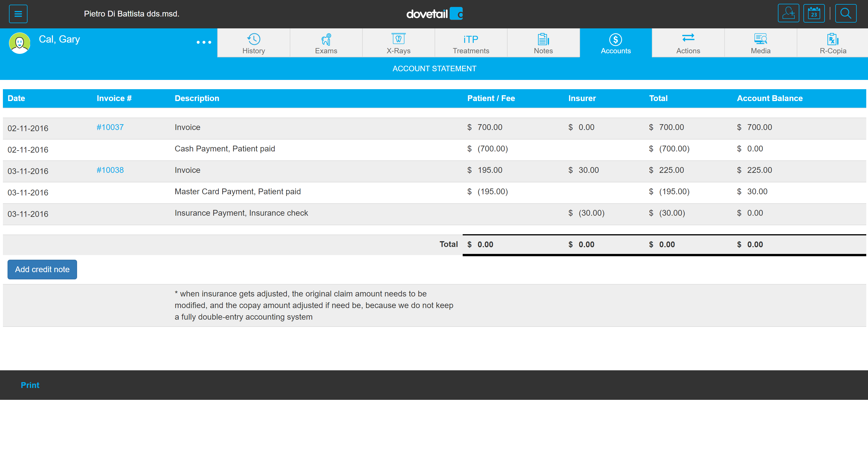Click Print in the footer bar
The image size is (868, 467).
pyautogui.click(x=30, y=385)
